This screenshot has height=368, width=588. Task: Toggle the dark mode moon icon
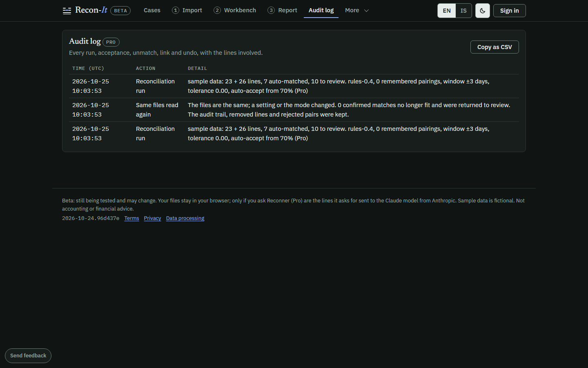[x=483, y=11]
